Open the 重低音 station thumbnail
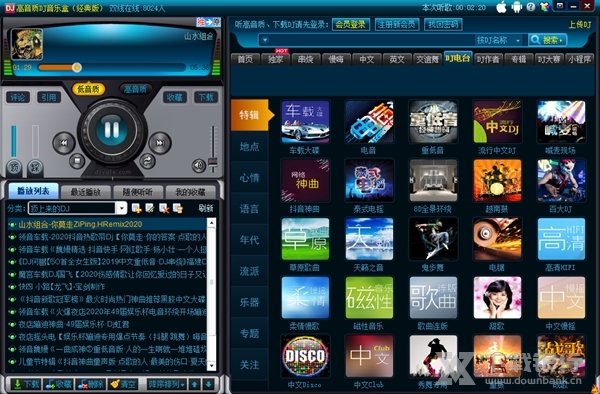 pyautogui.click(x=433, y=122)
